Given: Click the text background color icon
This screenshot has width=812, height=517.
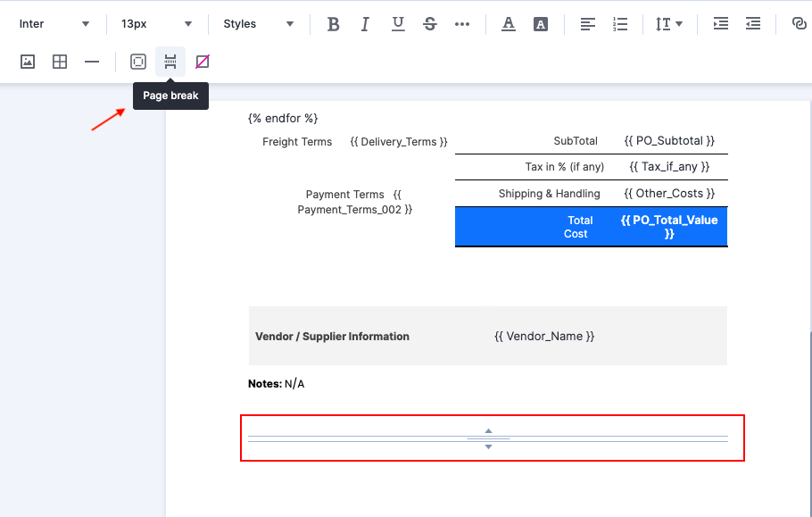Looking at the screenshot, I should coord(541,24).
